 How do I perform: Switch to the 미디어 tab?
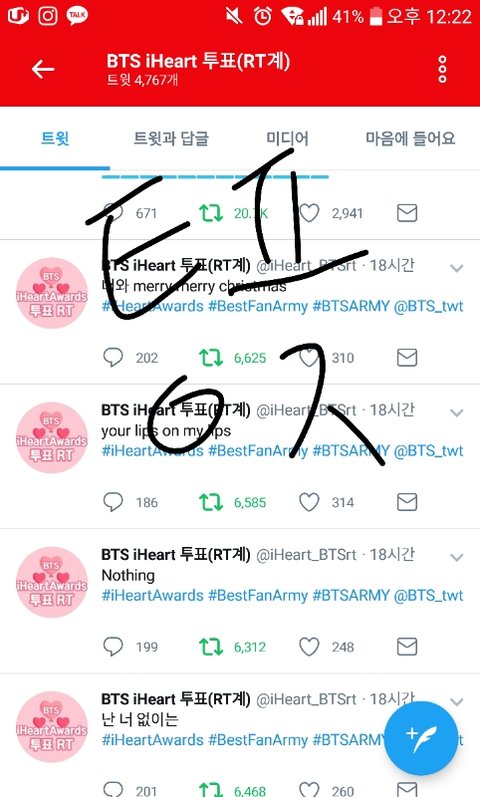(x=287, y=138)
